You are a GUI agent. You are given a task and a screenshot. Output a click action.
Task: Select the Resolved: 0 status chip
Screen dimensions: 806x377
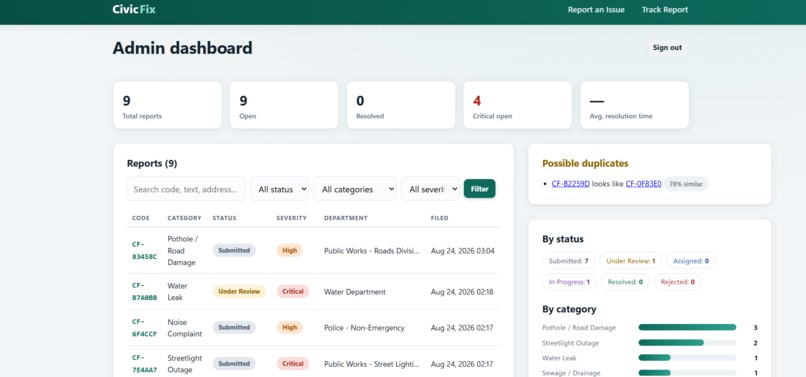pos(625,282)
